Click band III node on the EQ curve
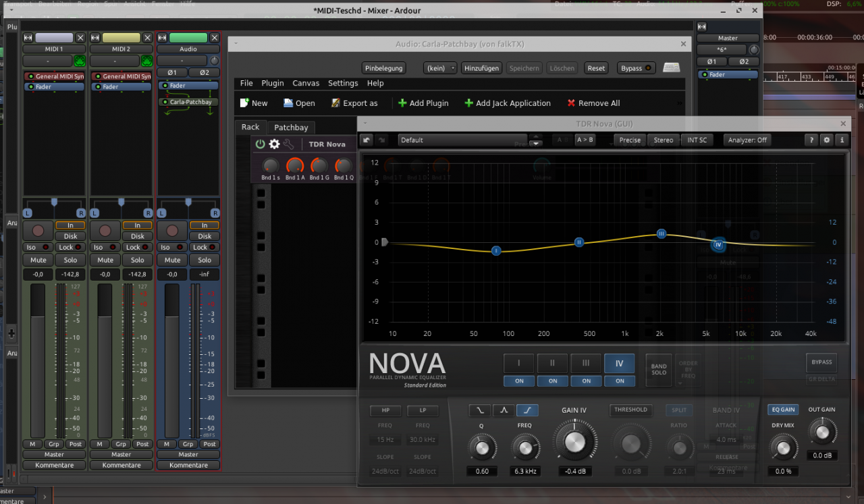This screenshot has height=504, width=864. [661, 233]
